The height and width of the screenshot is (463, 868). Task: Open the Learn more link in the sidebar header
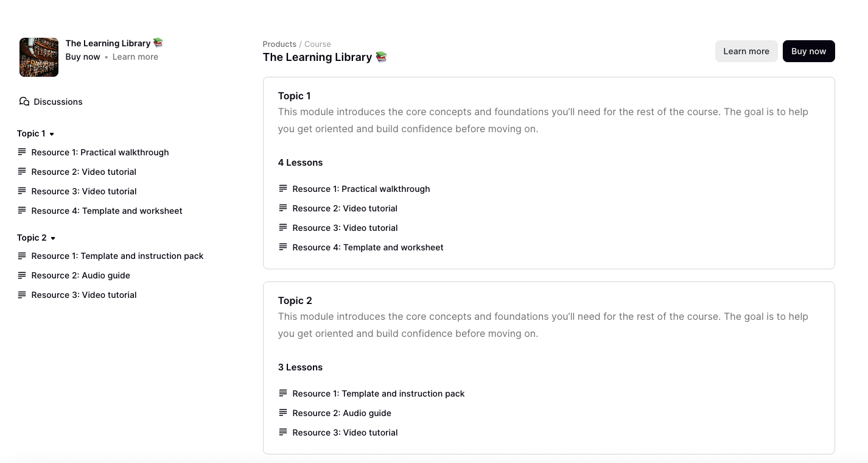(135, 57)
